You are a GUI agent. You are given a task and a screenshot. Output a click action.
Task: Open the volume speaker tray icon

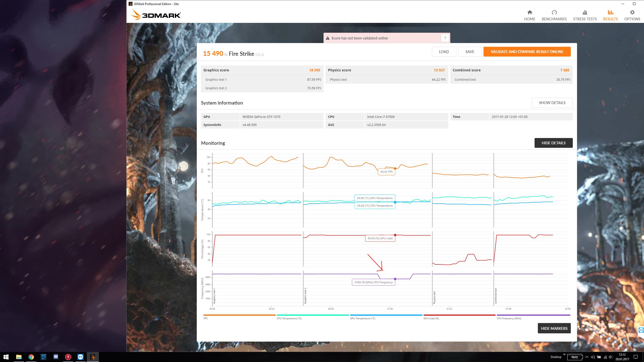tap(611, 357)
